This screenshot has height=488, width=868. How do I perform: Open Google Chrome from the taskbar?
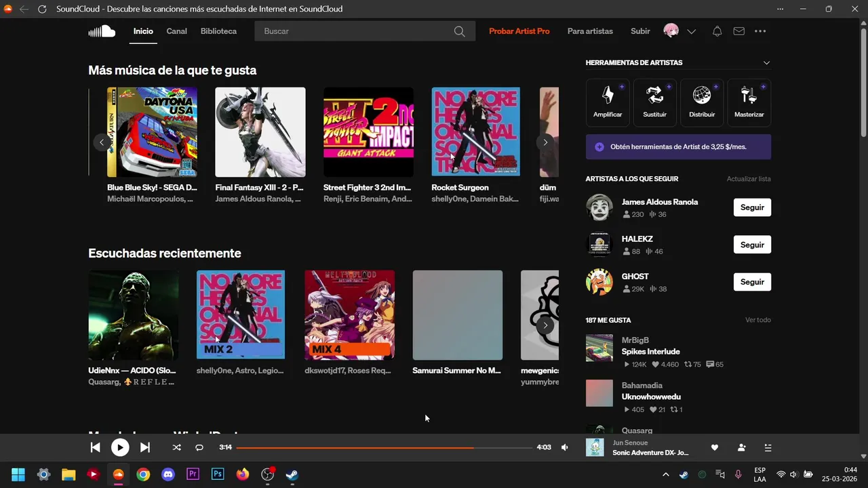pyautogui.click(x=143, y=474)
